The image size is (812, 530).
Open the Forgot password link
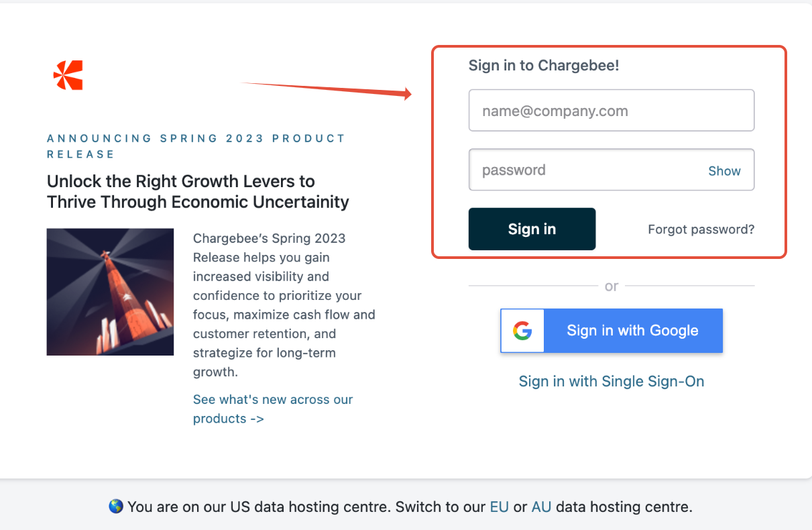pos(701,229)
